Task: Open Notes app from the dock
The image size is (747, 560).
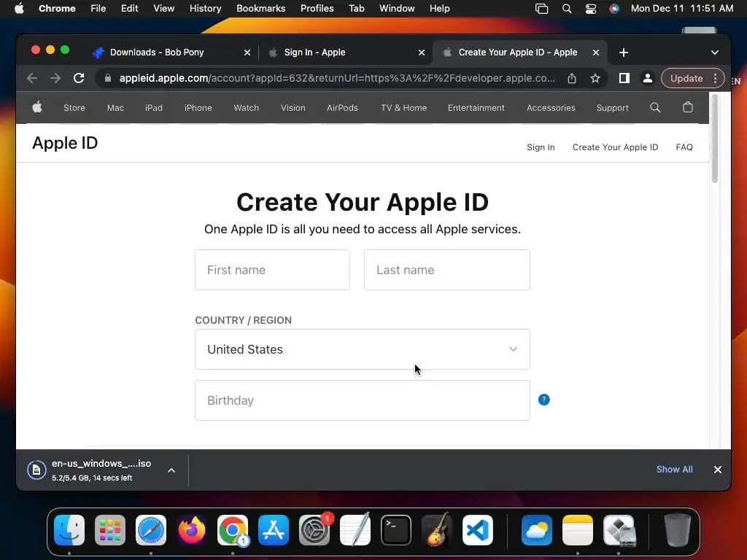Action: point(578,530)
